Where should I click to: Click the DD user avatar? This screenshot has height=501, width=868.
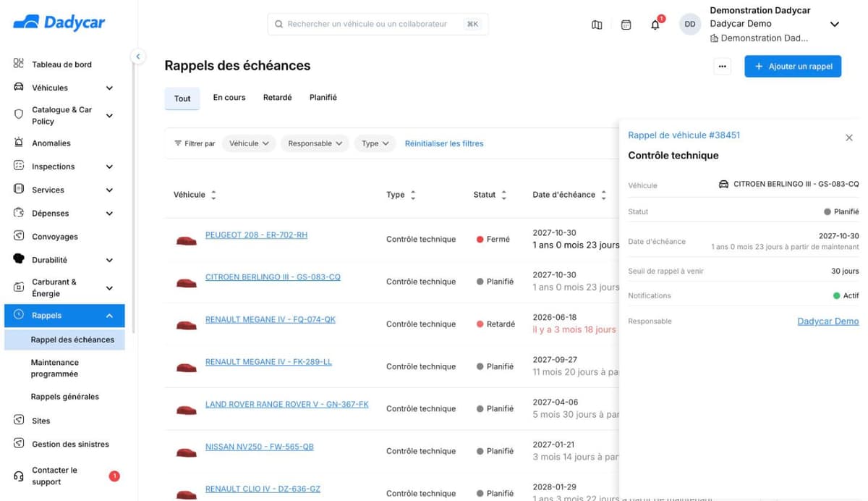(x=690, y=24)
